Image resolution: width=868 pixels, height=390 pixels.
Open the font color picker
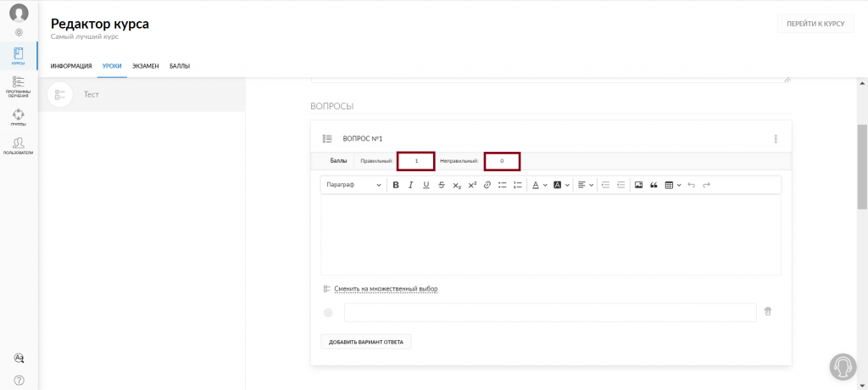click(x=539, y=185)
